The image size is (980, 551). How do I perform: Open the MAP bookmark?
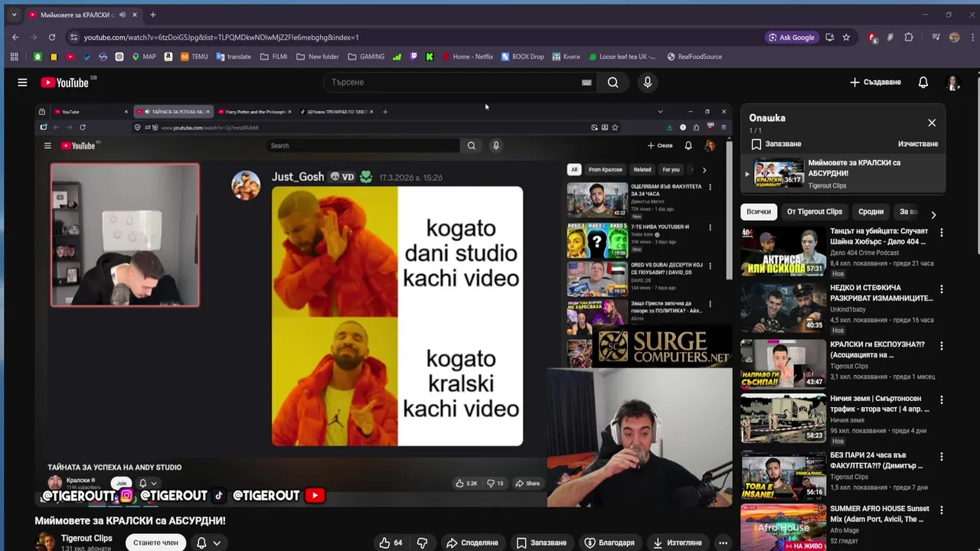pyautogui.click(x=144, y=57)
